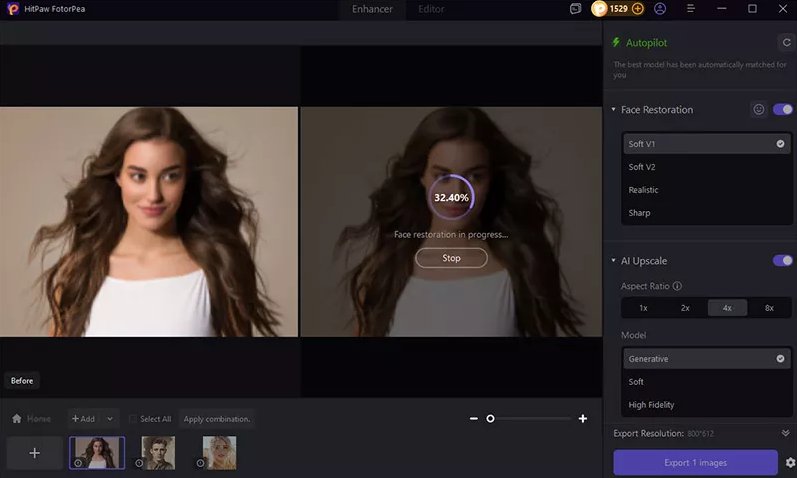Screen dimensions: 797x478
Task: Set upscale ratio to 4x
Action: point(727,308)
